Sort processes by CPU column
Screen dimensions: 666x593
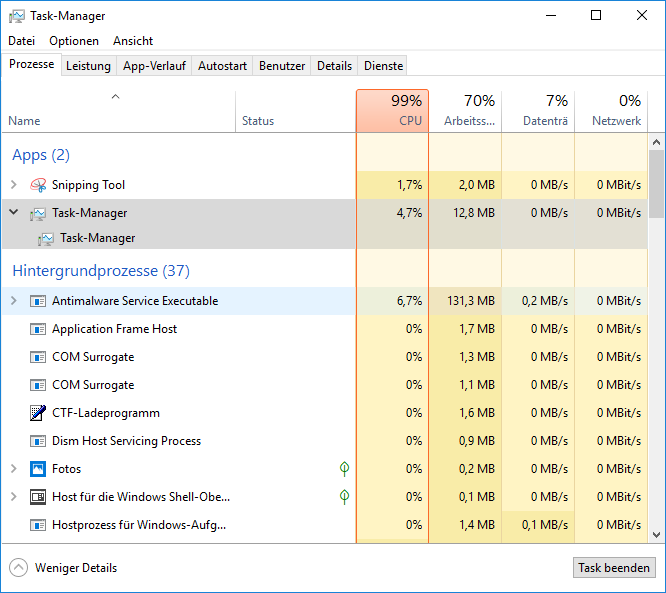click(392, 110)
